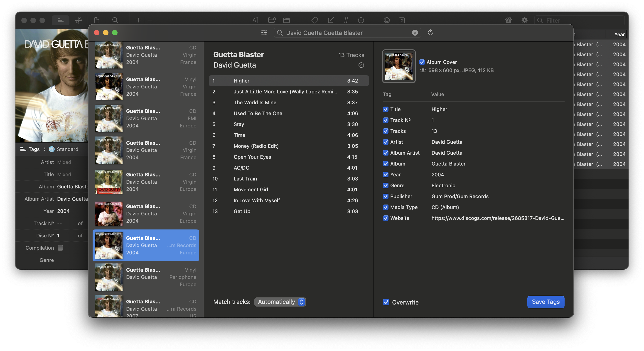Open release link arrow beside David Guetta
Viewport: 644px width, 351px height.
(361, 65)
